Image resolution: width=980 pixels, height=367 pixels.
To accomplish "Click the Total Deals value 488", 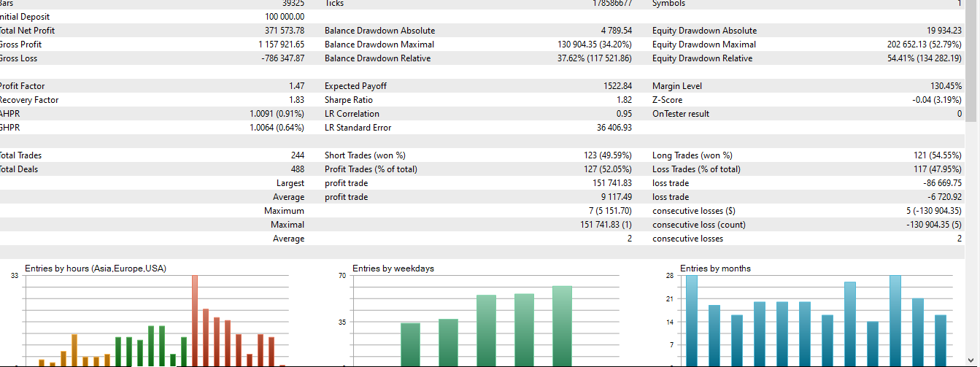I will (298, 169).
